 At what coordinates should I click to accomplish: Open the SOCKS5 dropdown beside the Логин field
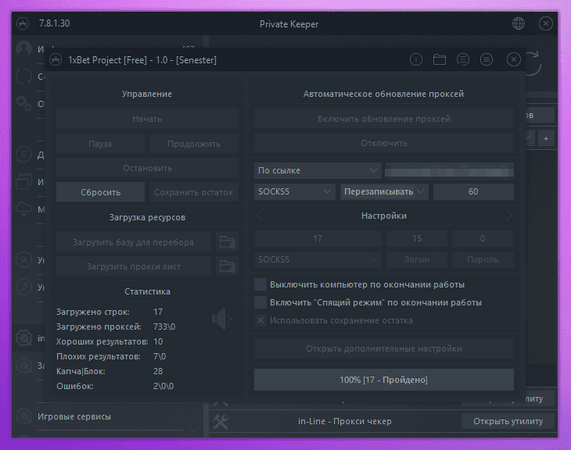(318, 260)
